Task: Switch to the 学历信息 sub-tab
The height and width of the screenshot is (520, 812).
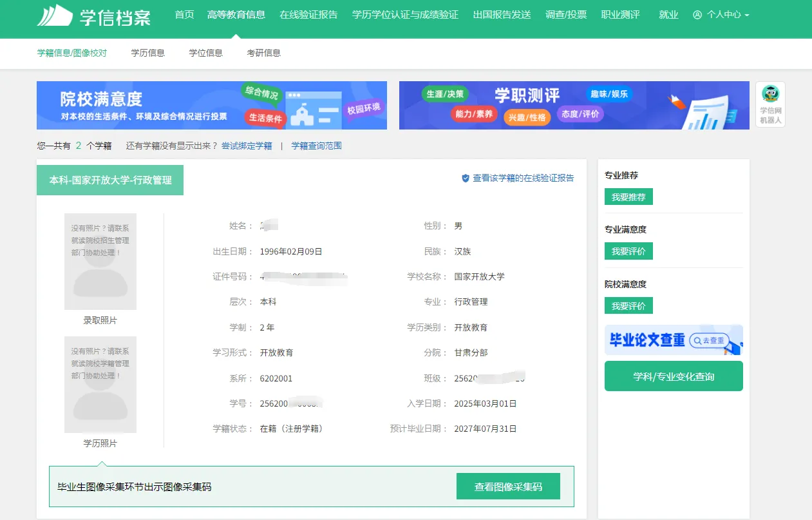Action: coord(147,53)
